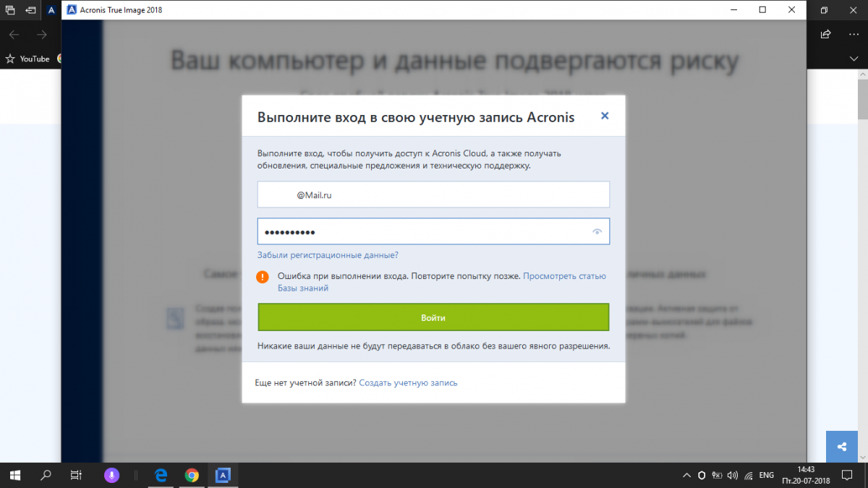This screenshot has height=488, width=868.
Task: Launch Google Chrome from the taskbar
Action: tap(192, 475)
